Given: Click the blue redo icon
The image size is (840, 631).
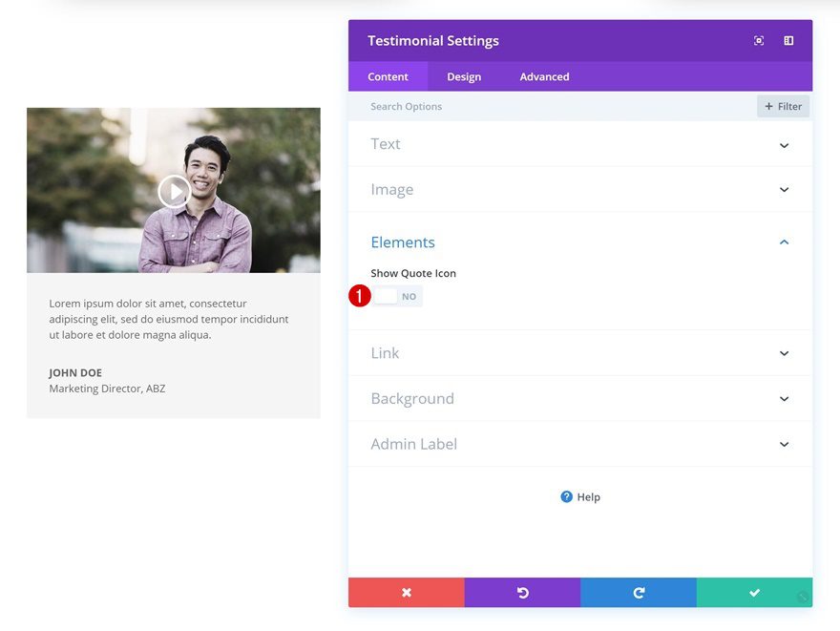Looking at the screenshot, I should (x=638, y=592).
